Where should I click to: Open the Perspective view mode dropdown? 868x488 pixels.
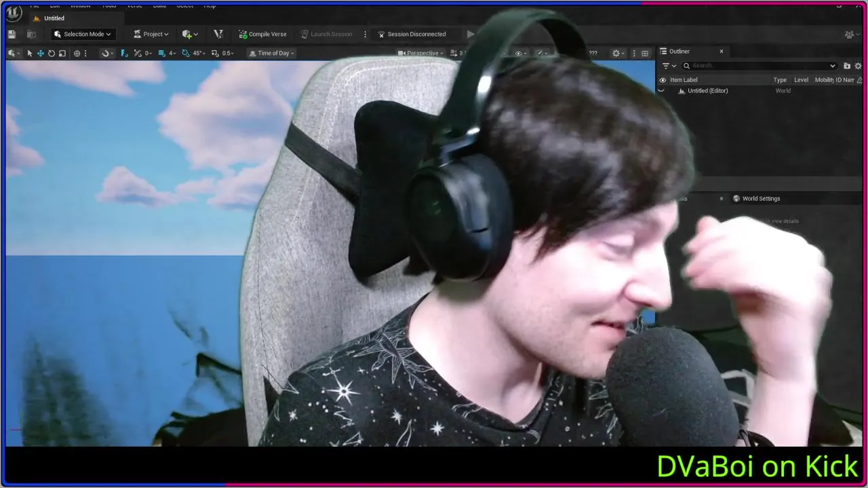coord(420,53)
